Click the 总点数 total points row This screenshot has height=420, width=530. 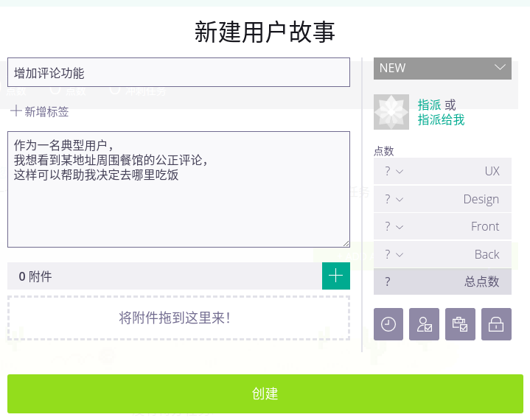click(x=442, y=281)
